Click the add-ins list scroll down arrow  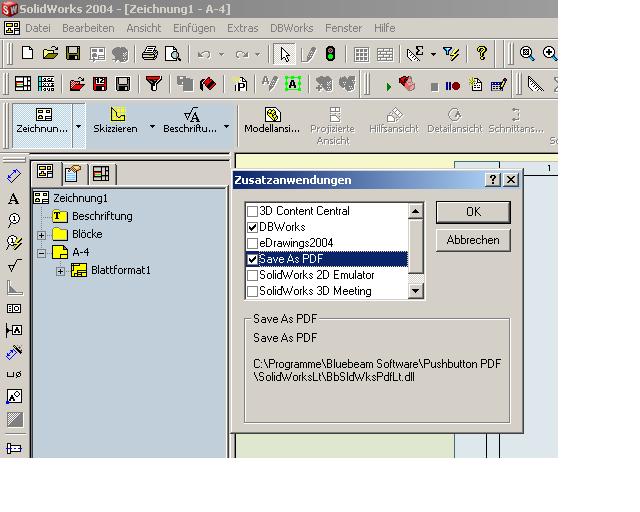416,291
